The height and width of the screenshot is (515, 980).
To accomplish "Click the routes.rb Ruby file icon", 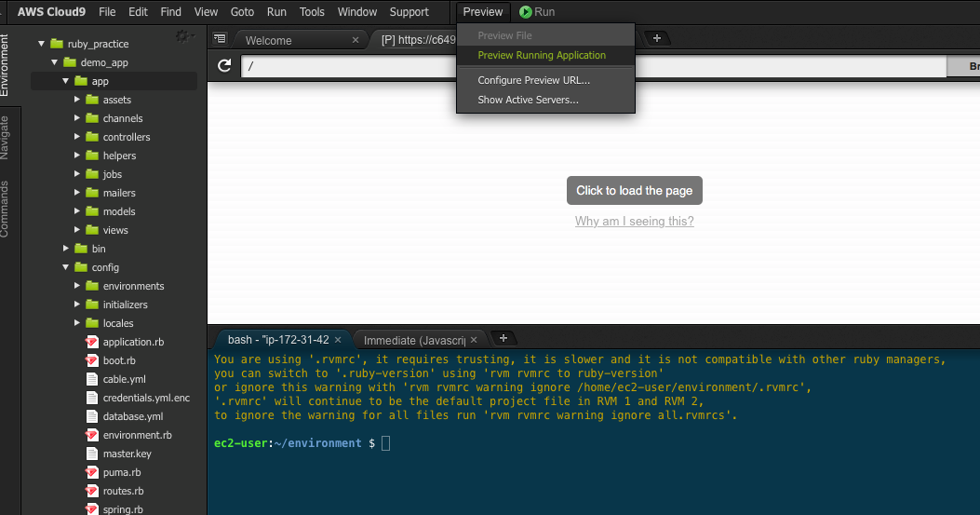I will [x=92, y=491].
